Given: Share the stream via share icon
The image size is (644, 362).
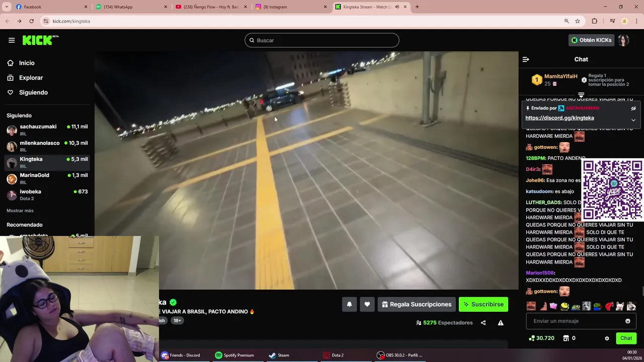Looking at the screenshot, I should click(483, 323).
